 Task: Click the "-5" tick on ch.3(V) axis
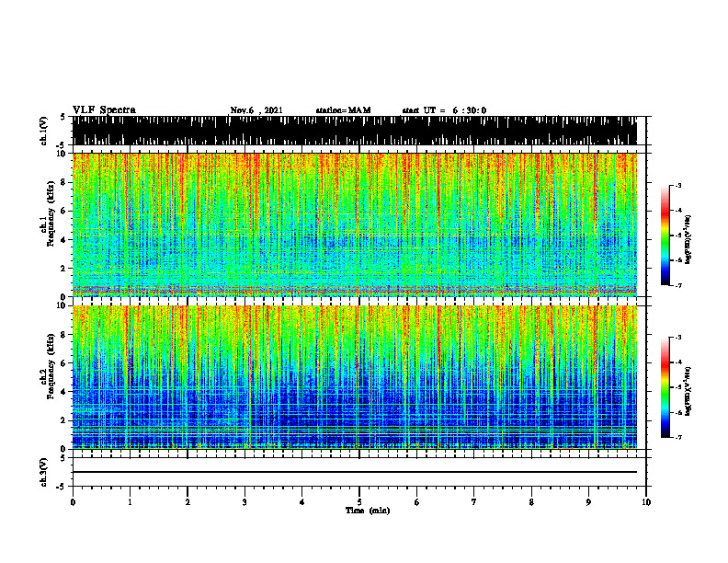pyautogui.click(x=62, y=487)
